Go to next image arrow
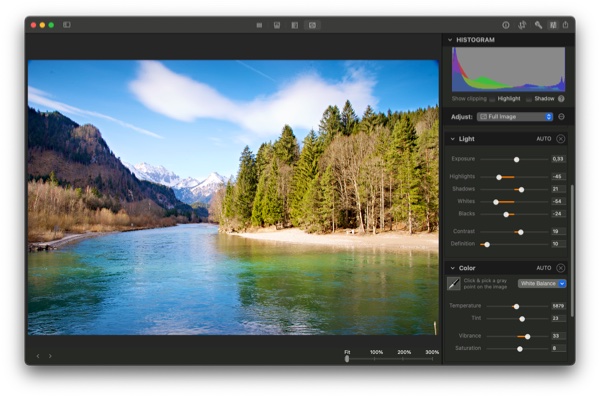 50,356
